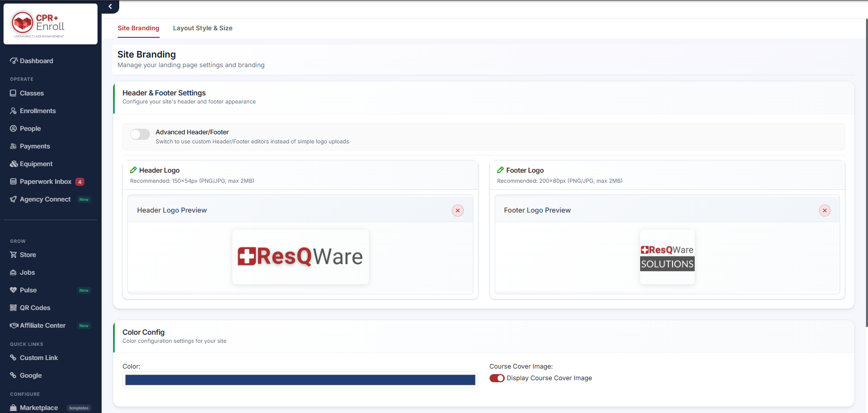This screenshot has height=413, width=868.
Task: Click the Payments icon
Action: click(14, 146)
